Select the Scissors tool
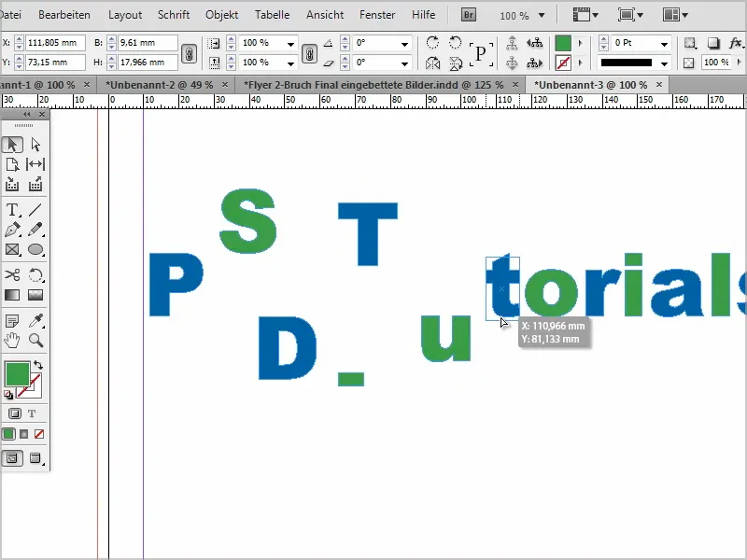Image resolution: width=747 pixels, height=560 pixels. pyautogui.click(x=12, y=274)
